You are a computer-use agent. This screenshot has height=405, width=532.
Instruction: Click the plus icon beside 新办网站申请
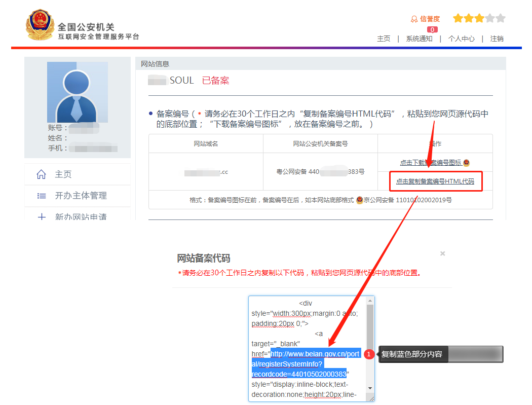click(42, 216)
